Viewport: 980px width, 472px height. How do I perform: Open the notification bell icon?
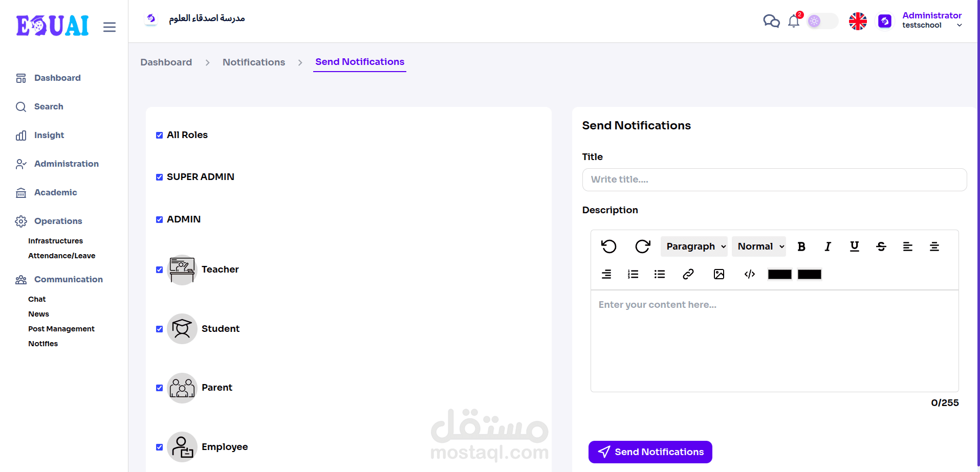coord(794,21)
